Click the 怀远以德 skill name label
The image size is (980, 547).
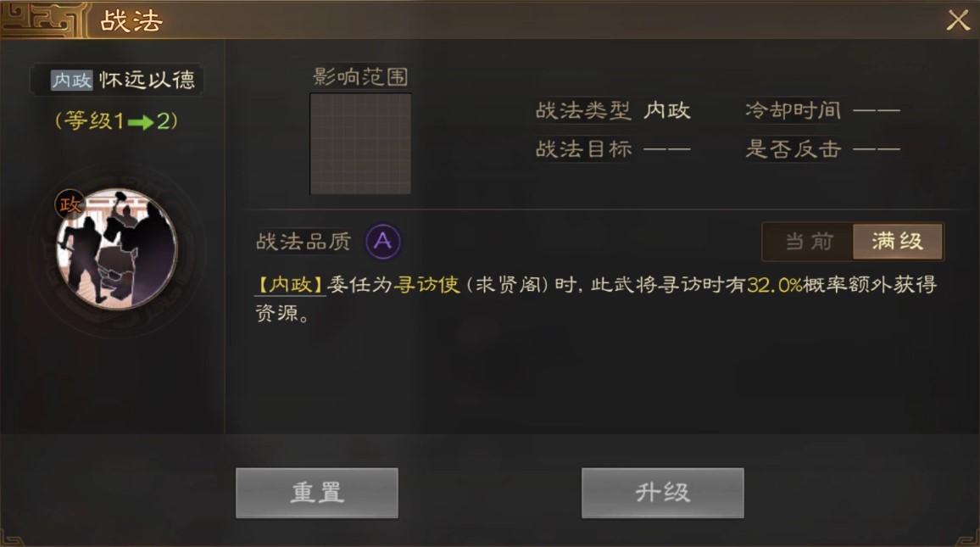click(x=147, y=80)
